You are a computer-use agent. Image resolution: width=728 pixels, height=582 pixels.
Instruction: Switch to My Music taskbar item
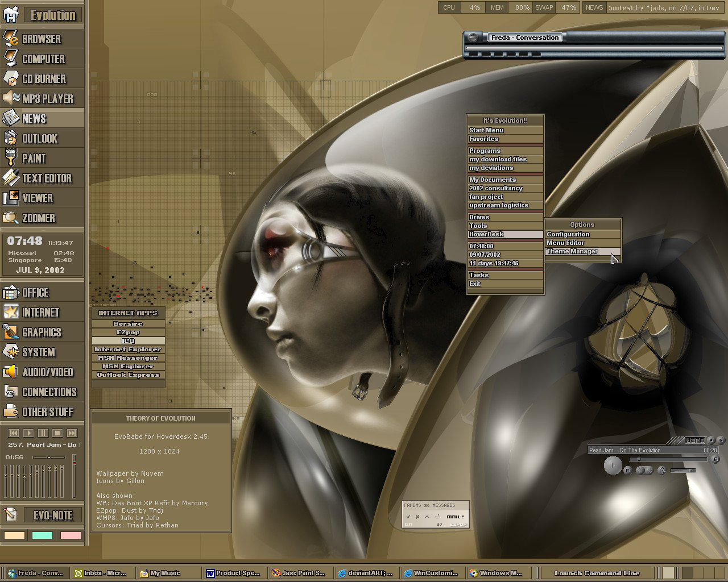tap(169, 573)
